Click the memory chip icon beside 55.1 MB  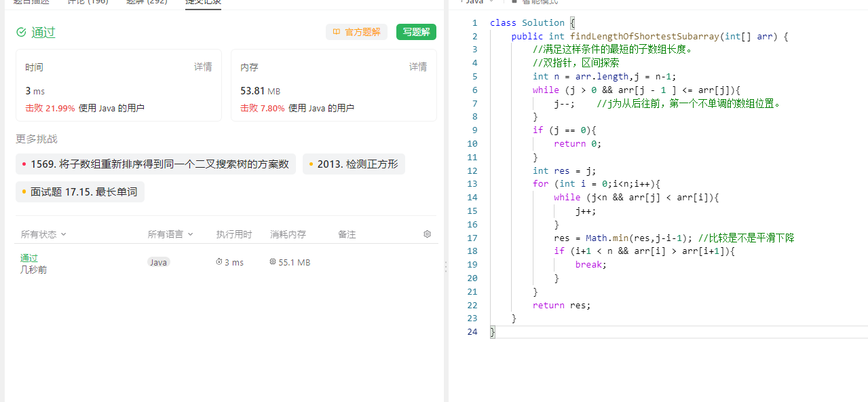point(273,262)
